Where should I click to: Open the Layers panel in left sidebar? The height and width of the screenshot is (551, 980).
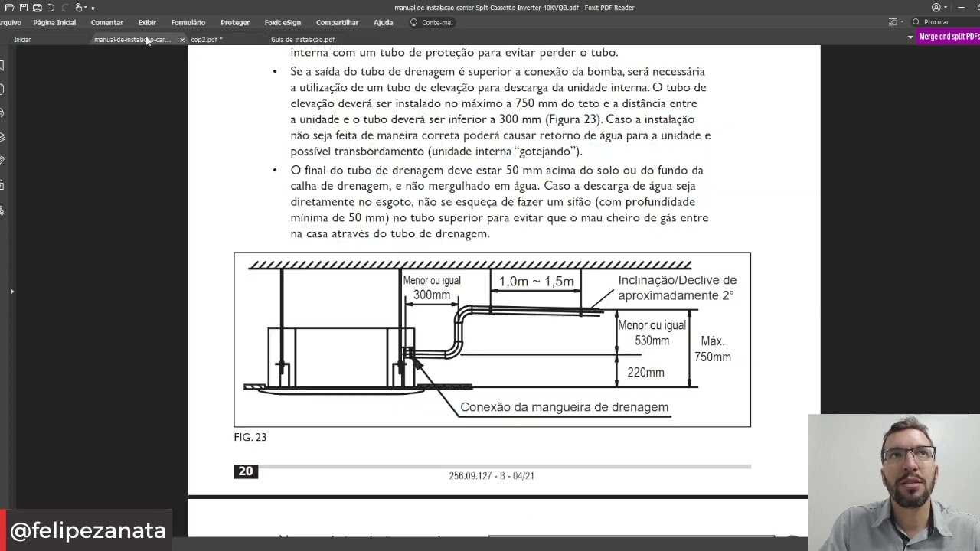pos(2,137)
